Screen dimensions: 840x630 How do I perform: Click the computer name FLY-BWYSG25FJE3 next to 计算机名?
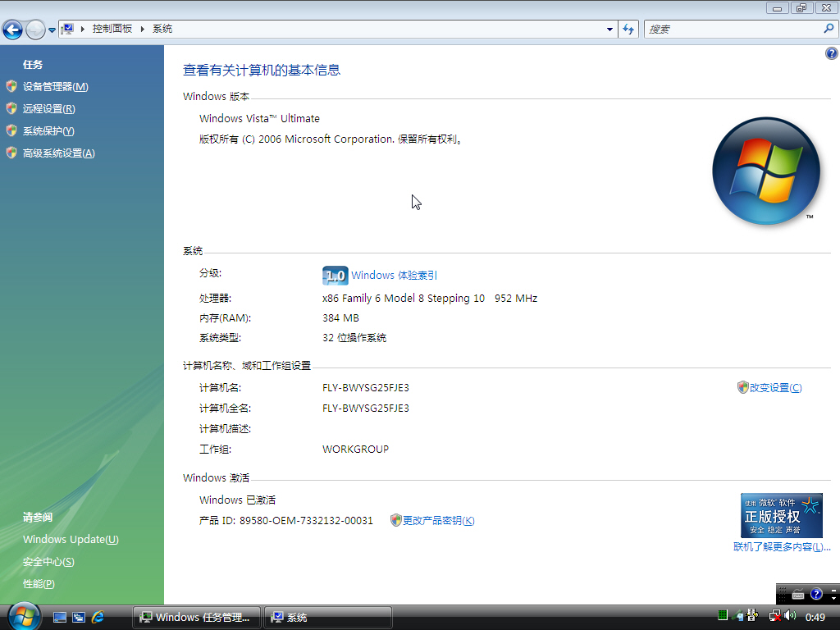[x=366, y=388]
